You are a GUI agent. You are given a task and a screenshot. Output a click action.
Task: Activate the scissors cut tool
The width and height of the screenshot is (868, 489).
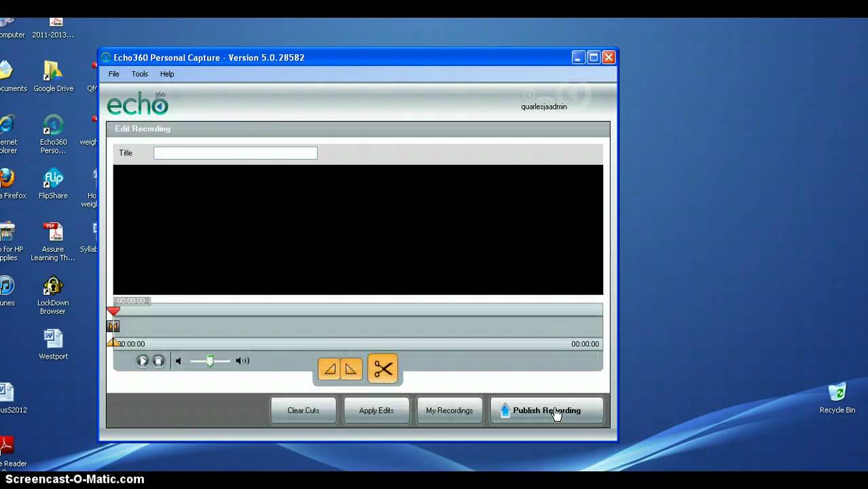(383, 369)
